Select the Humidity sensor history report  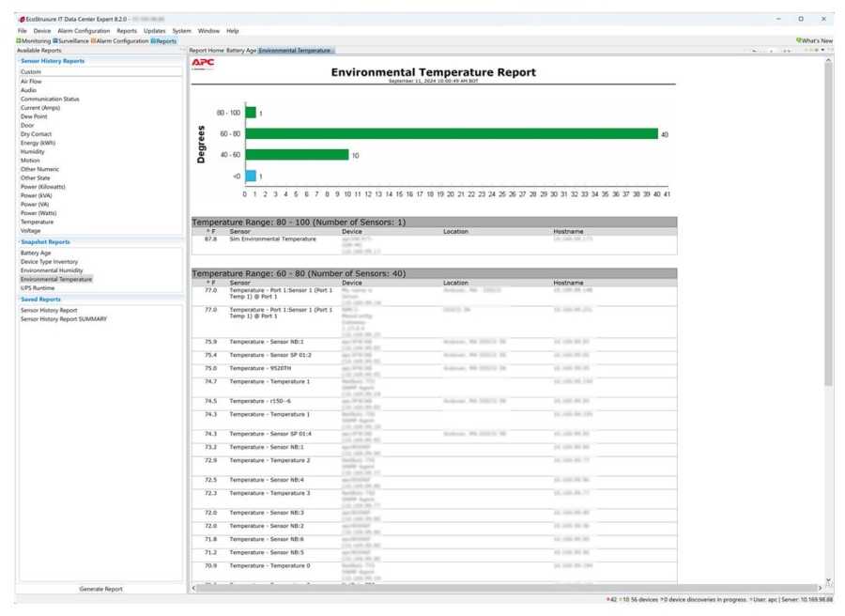coord(33,152)
